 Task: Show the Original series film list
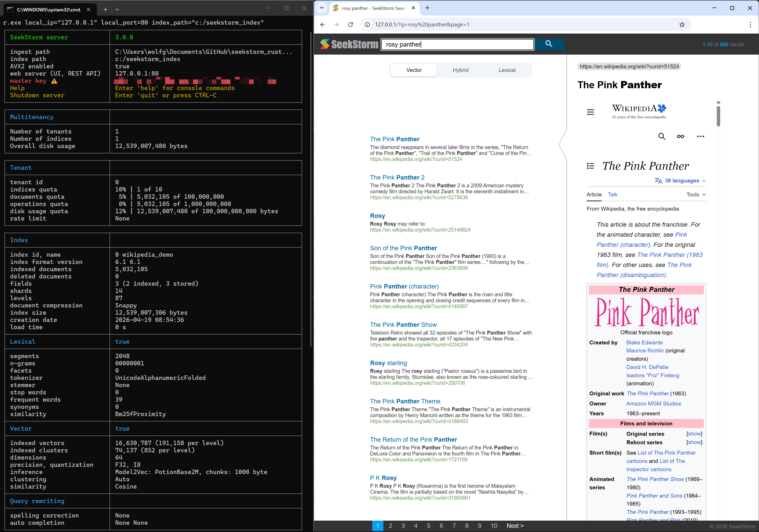click(x=694, y=434)
